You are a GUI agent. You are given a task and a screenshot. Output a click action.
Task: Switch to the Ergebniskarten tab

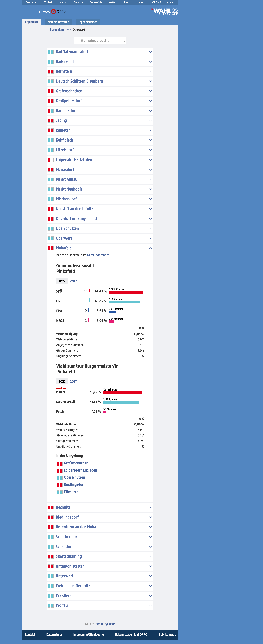coord(88,22)
